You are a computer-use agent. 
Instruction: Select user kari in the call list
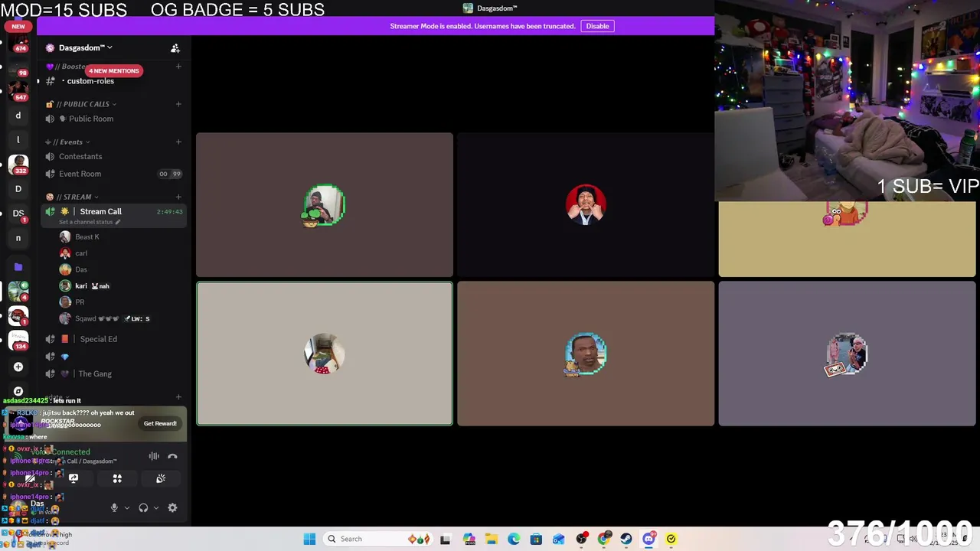pyautogui.click(x=84, y=285)
